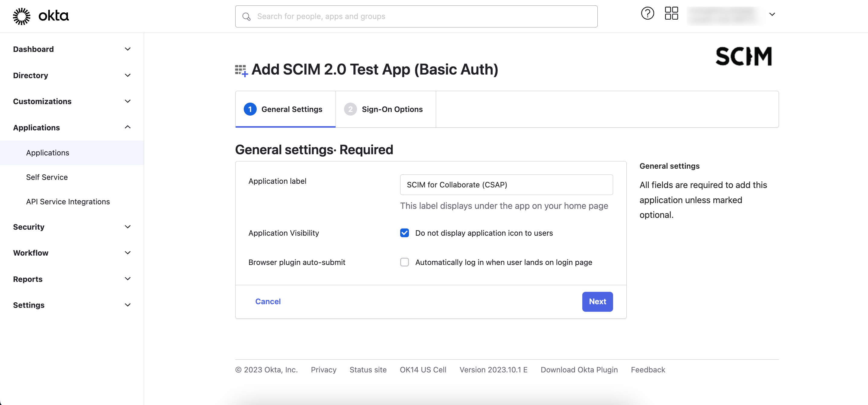Click Cancel to discard changes
868x405 pixels.
[x=268, y=301]
